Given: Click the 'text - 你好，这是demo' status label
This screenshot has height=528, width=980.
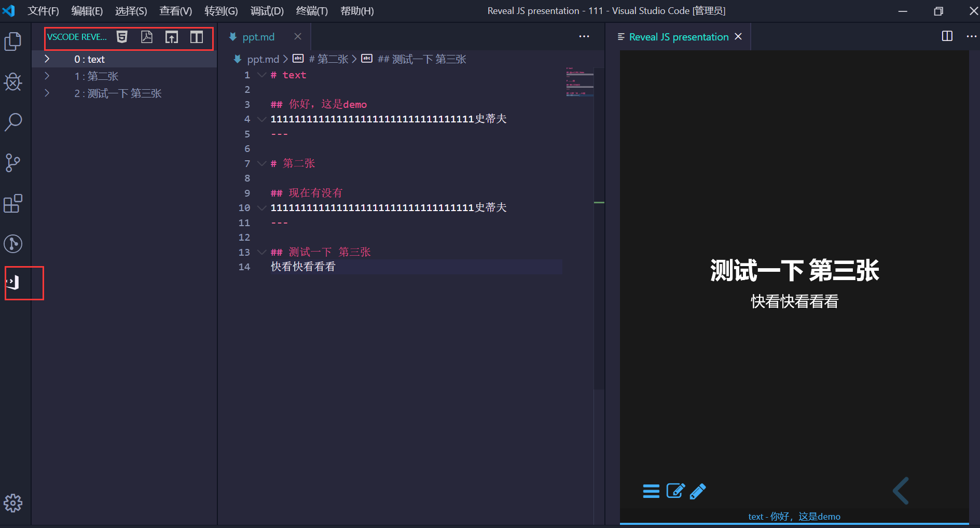Looking at the screenshot, I should pos(795,516).
